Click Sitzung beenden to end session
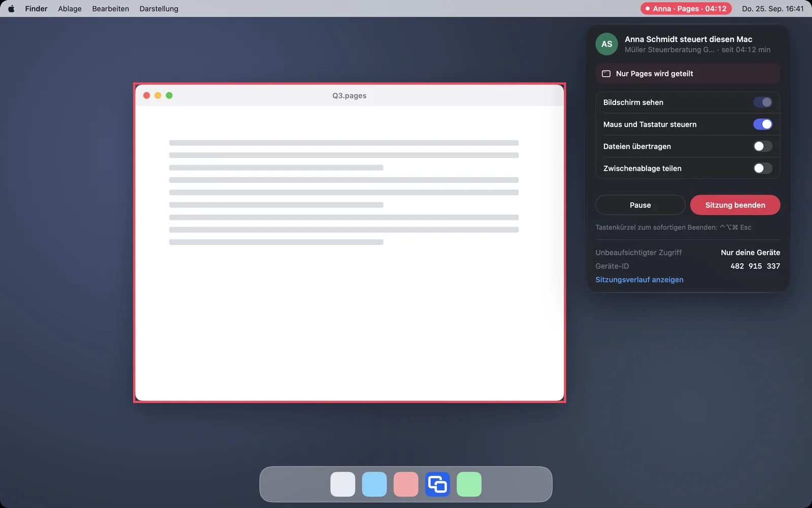Screen dimensions: 812x508 [x=735, y=205]
